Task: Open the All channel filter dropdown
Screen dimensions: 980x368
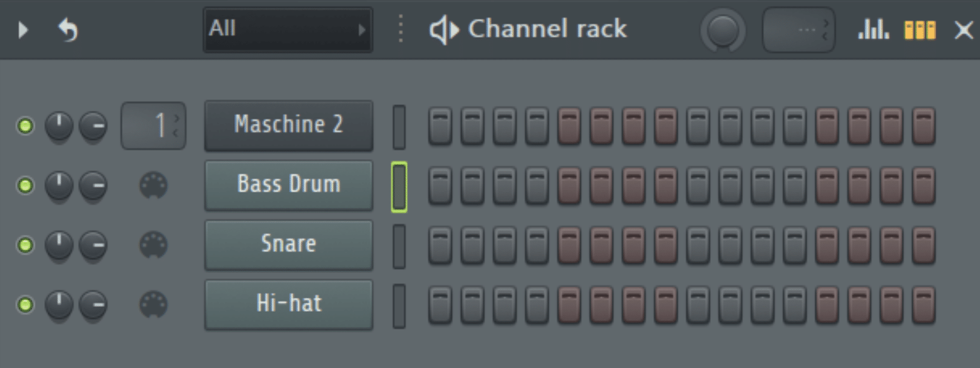Action: [x=287, y=29]
